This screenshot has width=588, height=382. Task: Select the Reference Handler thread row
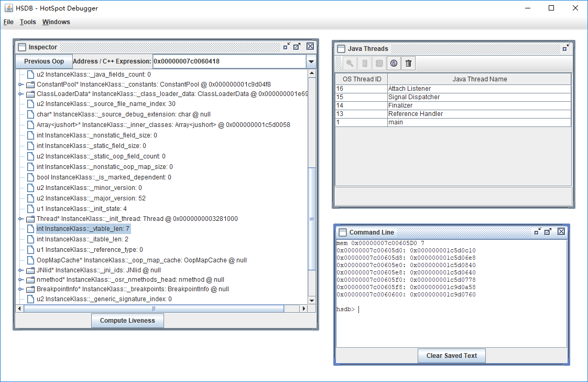coord(453,114)
